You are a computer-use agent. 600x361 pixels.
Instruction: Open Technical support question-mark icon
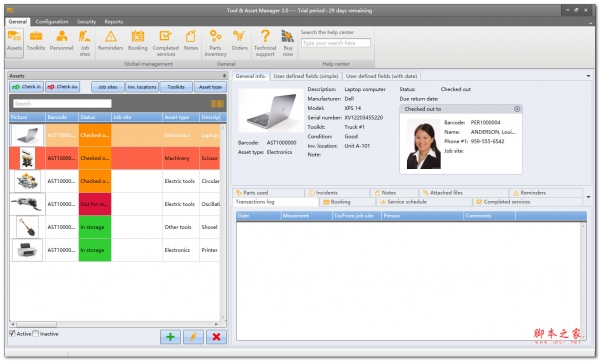[x=265, y=43]
